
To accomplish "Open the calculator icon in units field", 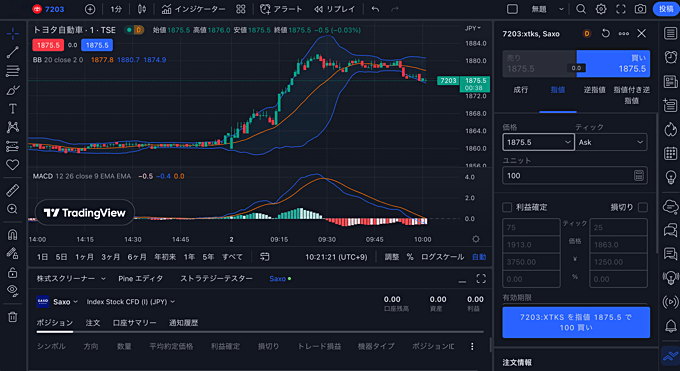I will (639, 175).
